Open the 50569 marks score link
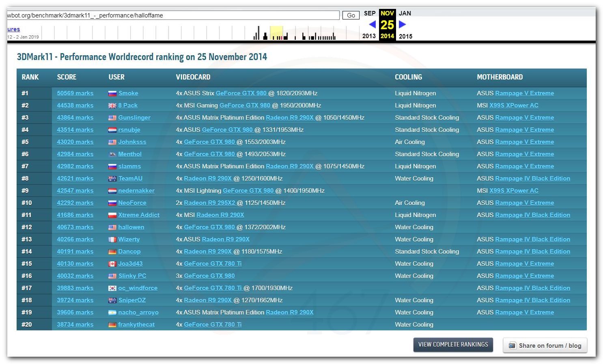 coord(75,93)
